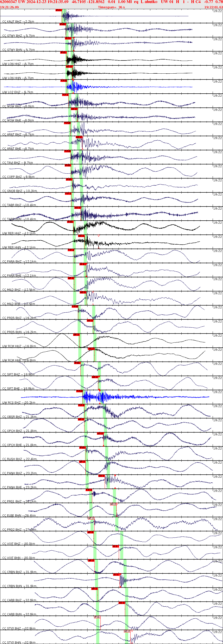Click the P pick flag on UW LO2 EHZ

pyautogui.click(x=64, y=81)
